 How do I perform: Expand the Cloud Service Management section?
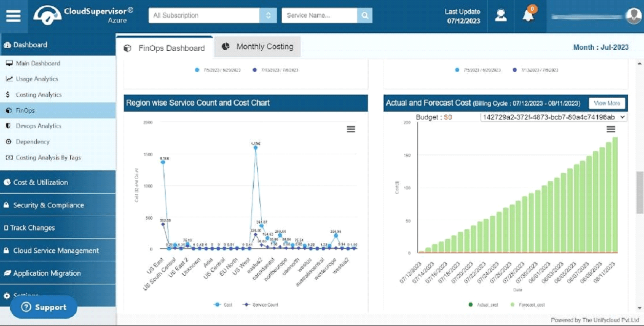tap(58, 250)
